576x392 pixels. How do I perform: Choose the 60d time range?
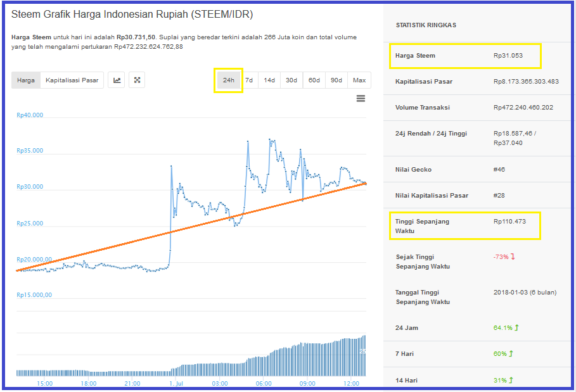(314, 80)
